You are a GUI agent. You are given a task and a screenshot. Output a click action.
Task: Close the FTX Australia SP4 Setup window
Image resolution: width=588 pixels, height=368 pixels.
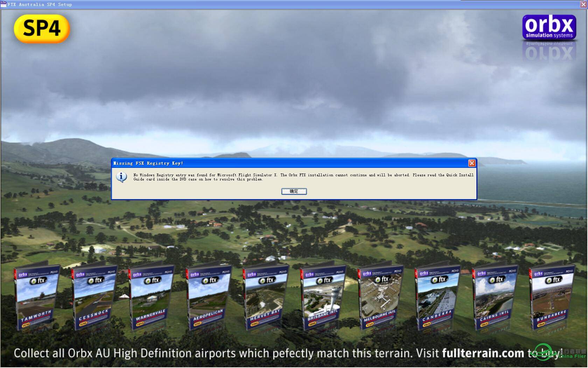pyautogui.click(x=583, y=5)
